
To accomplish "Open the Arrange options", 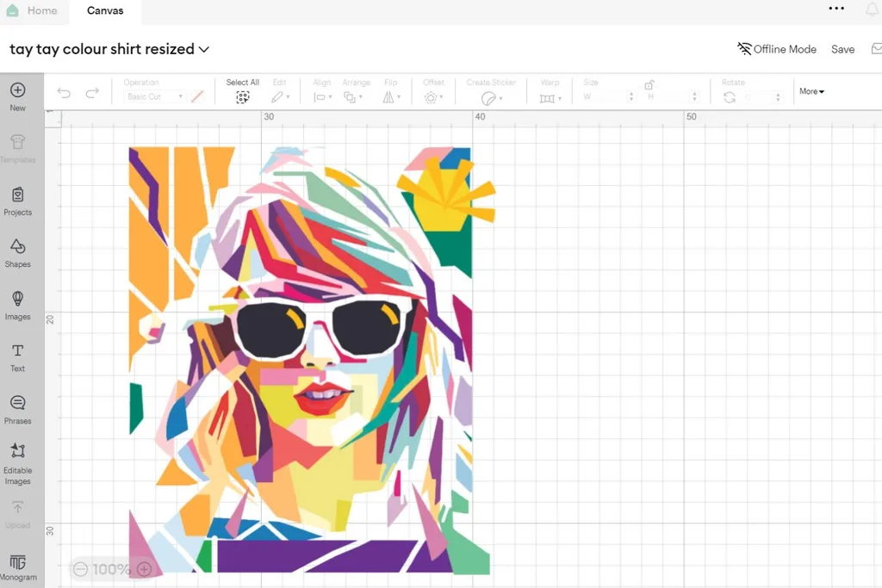I will 352,97.
